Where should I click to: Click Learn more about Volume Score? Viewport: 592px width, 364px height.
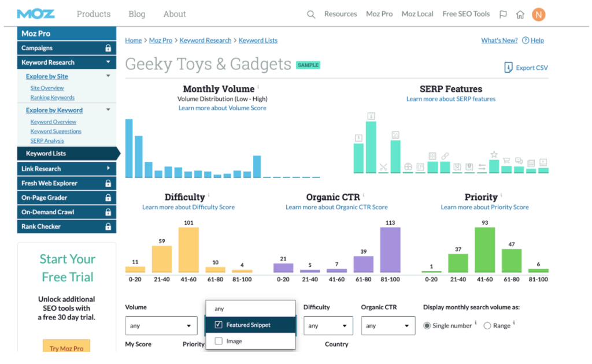point(223,108)
